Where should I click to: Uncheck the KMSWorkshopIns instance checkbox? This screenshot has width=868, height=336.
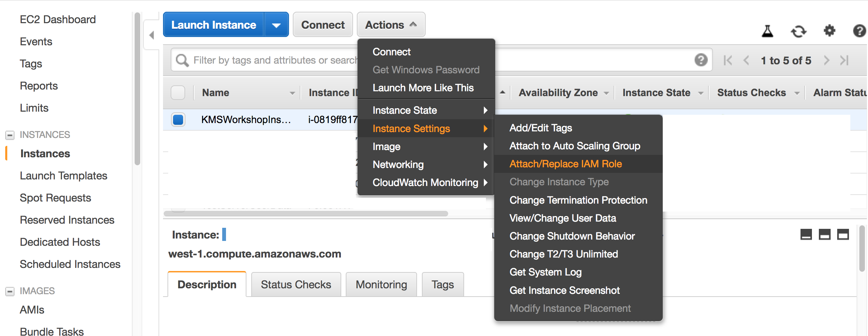[178, 120]
